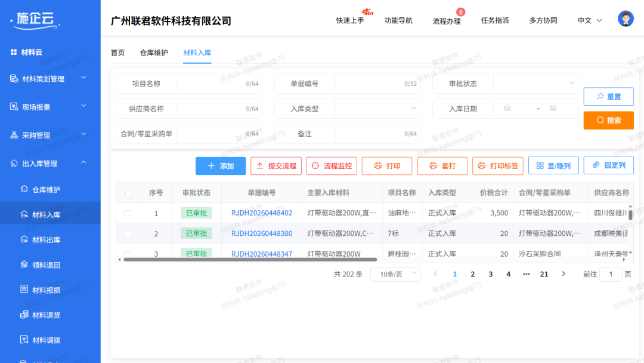The width and height of the screenshot is (644, 363).
Task: Open the 审批状态 dropdown
Action: (535, 84)
